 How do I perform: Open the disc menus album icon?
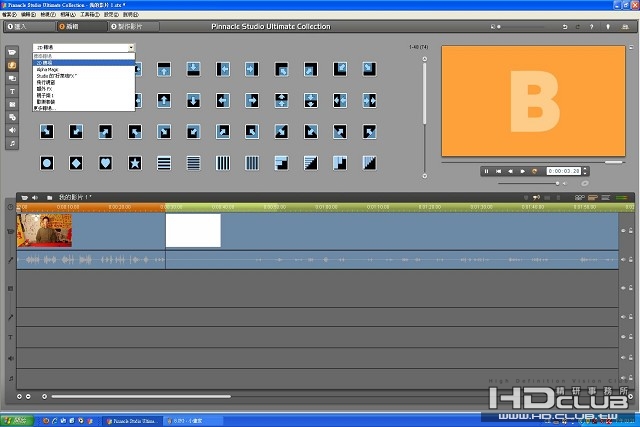(x=12, y=118)
